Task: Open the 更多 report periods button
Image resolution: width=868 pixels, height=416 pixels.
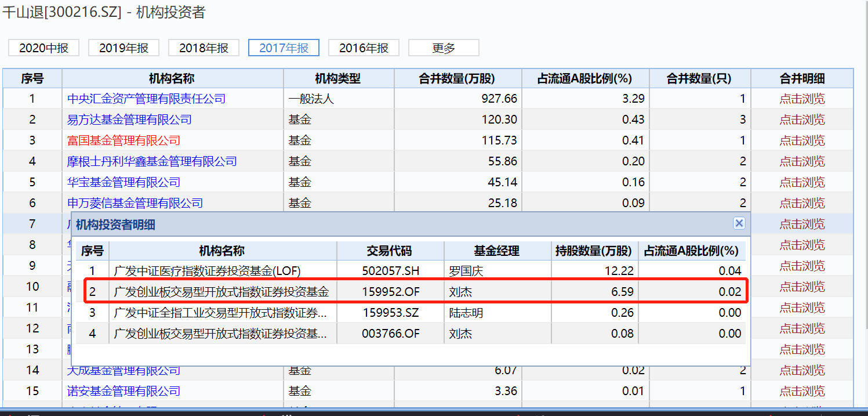Action: (444, 48)
